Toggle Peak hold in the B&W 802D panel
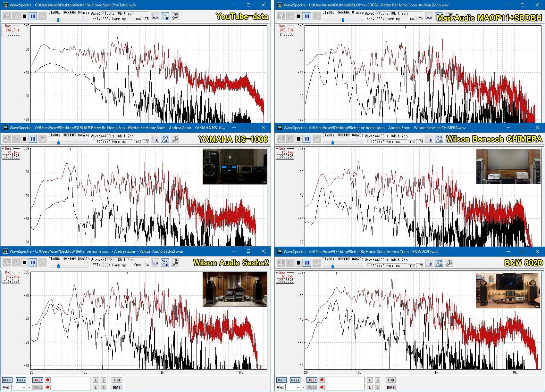The image size is (545, 392). point(295,380)
